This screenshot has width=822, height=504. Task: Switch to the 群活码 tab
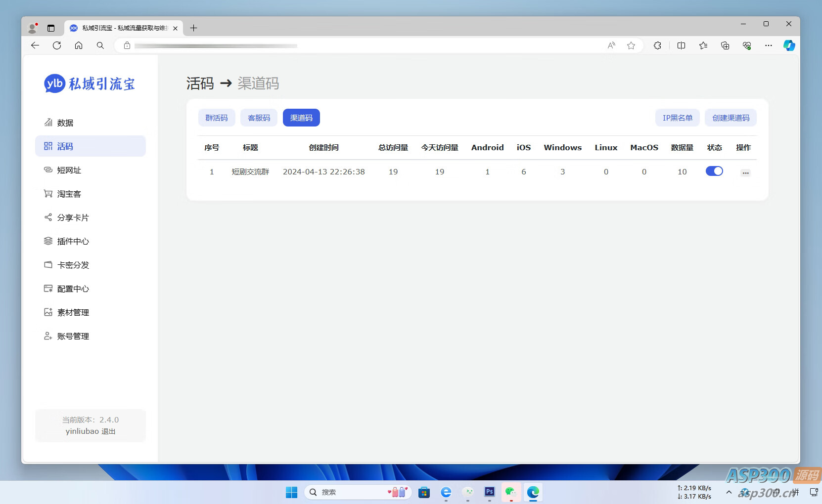pyautogui.click(x=217, y=118)
